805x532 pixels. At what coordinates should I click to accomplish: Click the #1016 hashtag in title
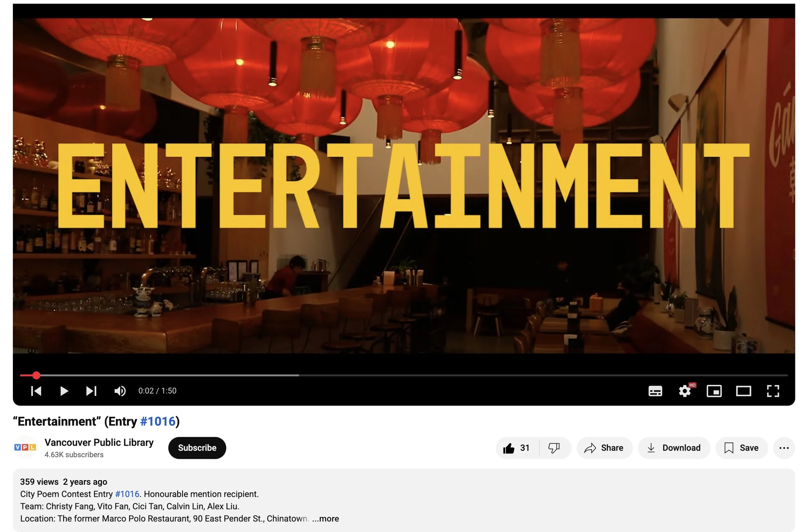pyautogui.click(x=157, y=421)
